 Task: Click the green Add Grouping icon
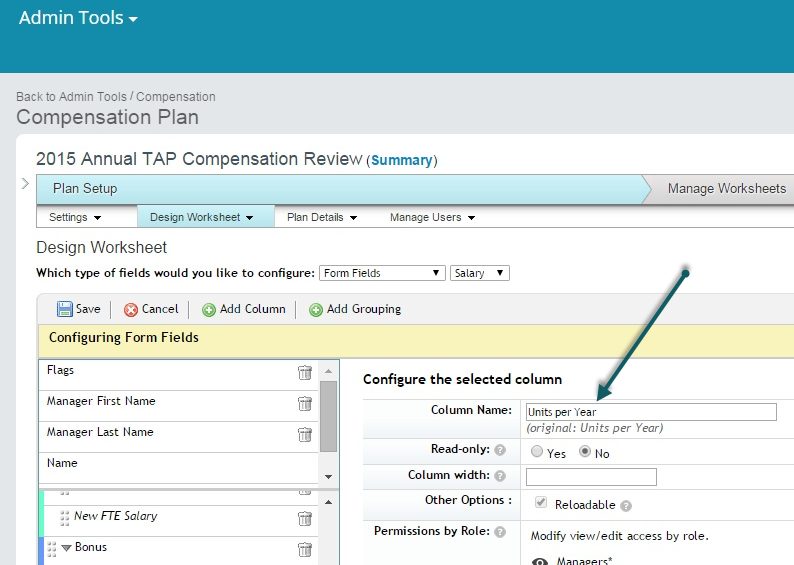click(315, 310)
